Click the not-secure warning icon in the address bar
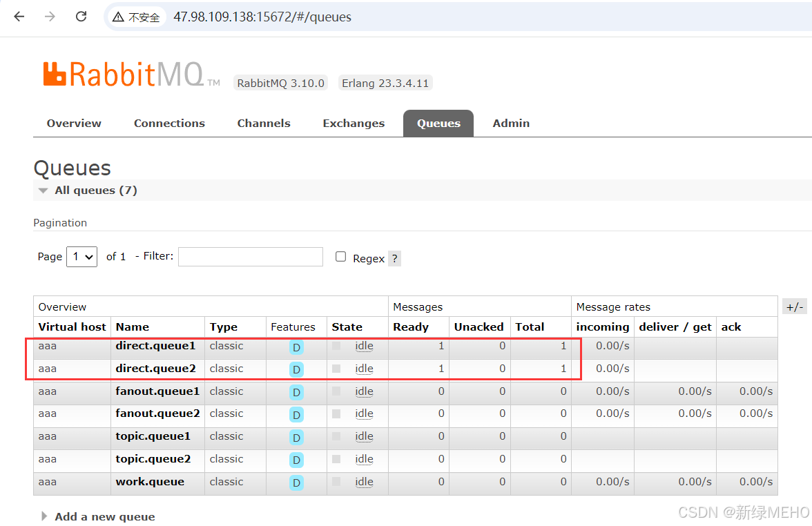 click(x=119, y=17)
